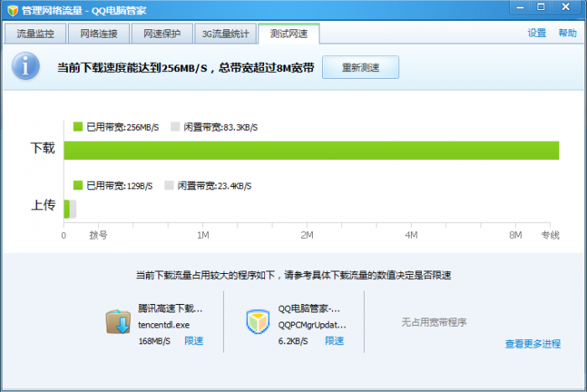Click gray 闲置带宽 swatch for upload legend
The height and width of the screenshot is (392, 587).
[x=169, y=185]
